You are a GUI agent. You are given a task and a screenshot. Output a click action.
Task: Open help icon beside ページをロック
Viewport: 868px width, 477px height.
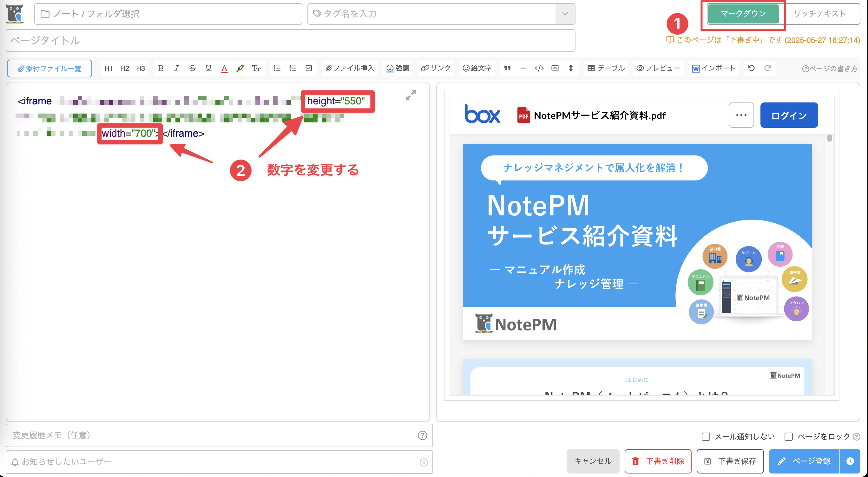[x=856, y=437]
